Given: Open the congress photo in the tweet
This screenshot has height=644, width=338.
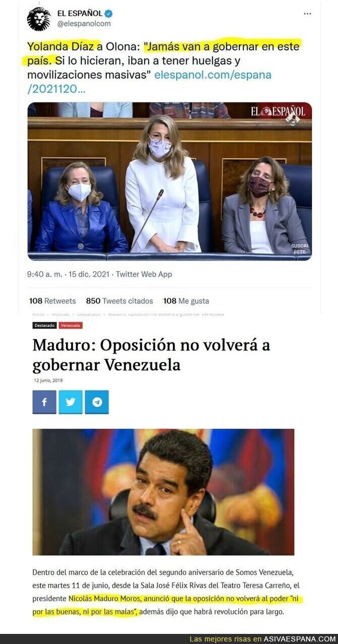Looking at the screenshot, I should point(170,182).
